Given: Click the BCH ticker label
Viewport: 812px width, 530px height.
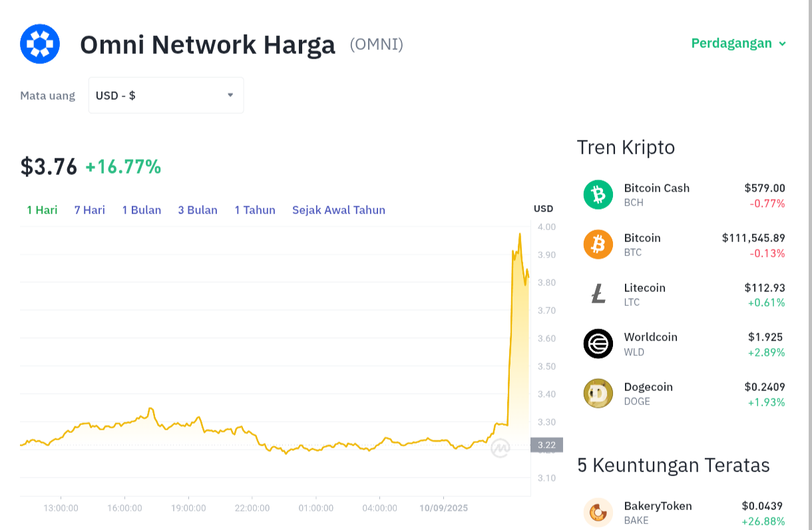Looking at the screenshot, I should 634,202.
